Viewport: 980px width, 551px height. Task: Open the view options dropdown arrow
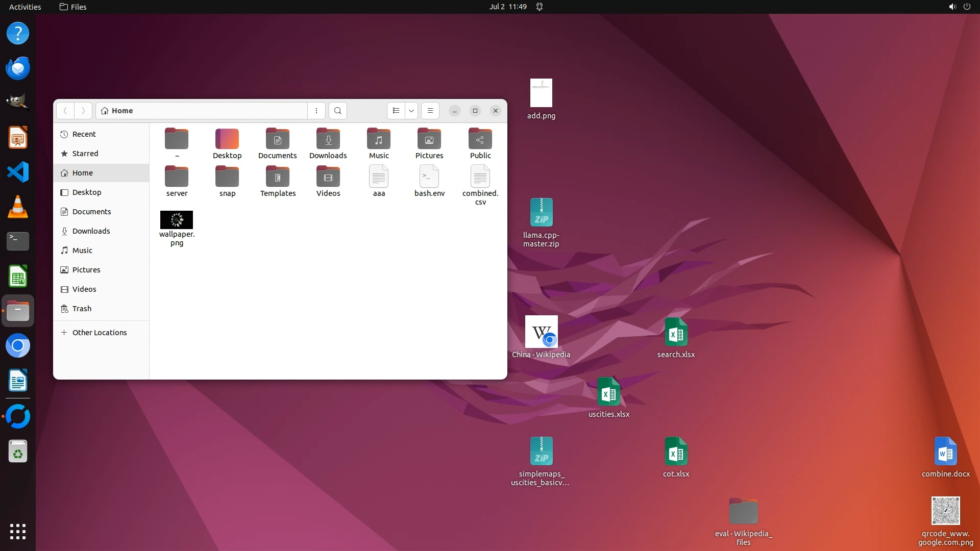click(x=411, y=111)
